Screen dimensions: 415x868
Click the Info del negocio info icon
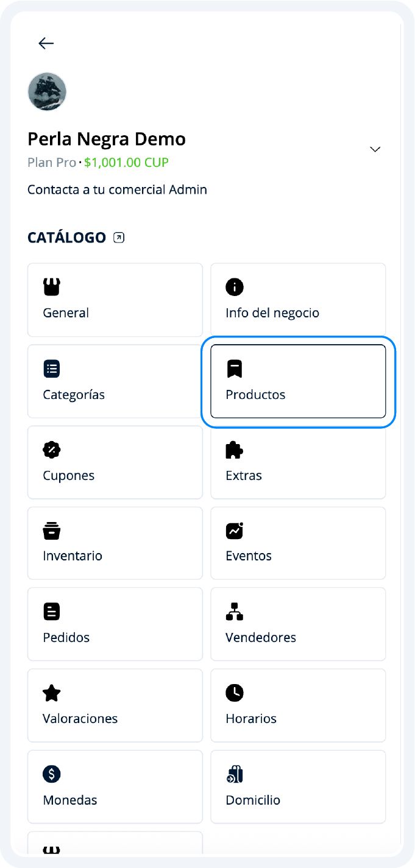[234, 287]
